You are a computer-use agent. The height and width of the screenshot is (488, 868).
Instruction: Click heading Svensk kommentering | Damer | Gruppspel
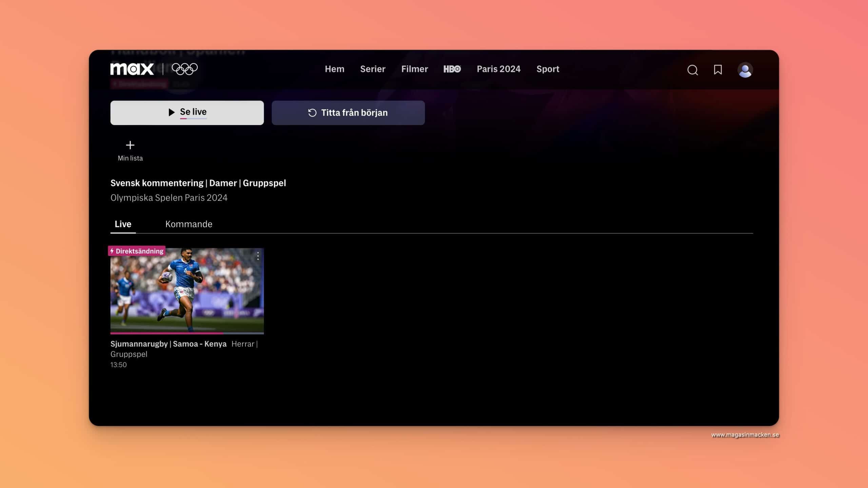pos(198,183)
